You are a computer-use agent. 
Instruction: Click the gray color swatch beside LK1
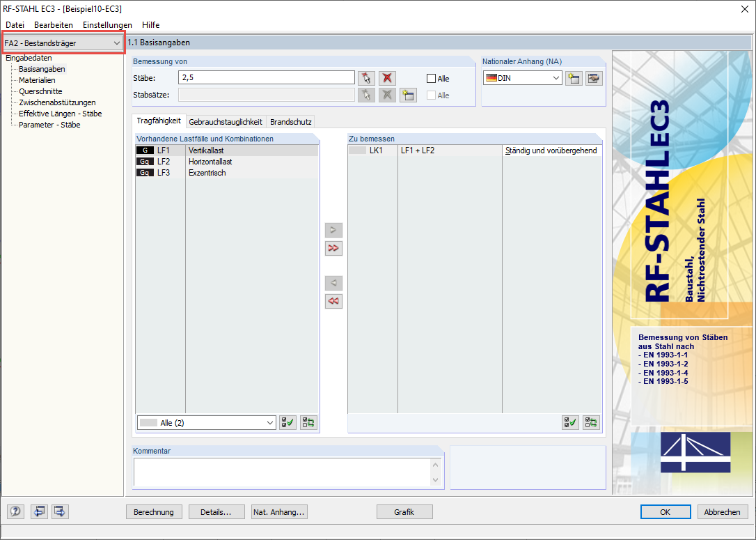click(357, 151)
